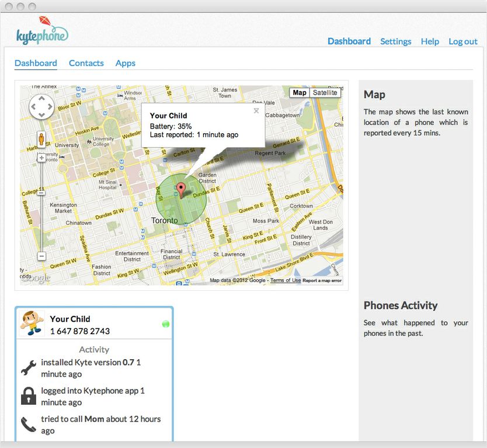Click the green online status indicator
The width and height of the screenshot is (487, 448).
pos(165,324)
